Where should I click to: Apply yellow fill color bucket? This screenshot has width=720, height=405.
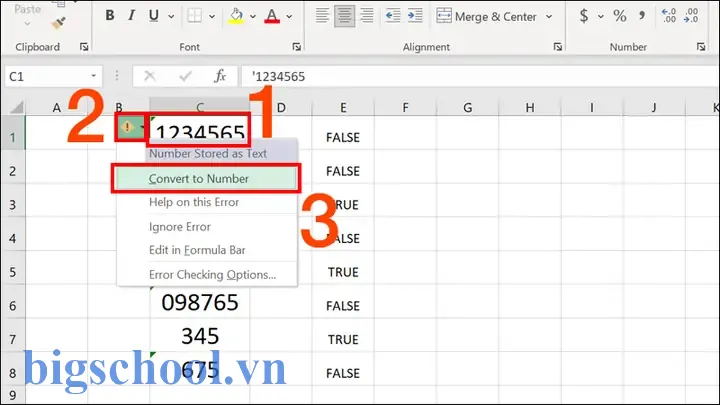tap(236, 16)
